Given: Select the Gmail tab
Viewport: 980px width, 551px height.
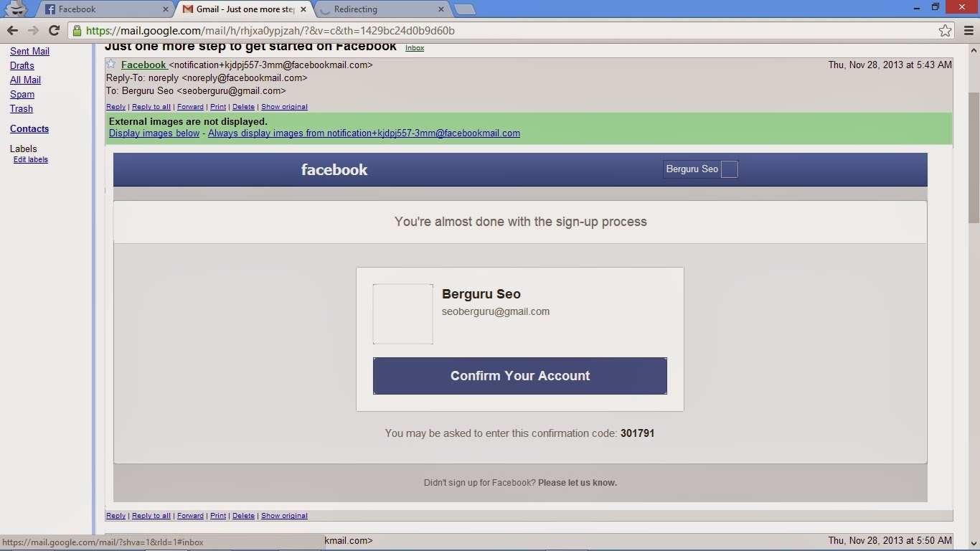Looking at the screenshot, I should pyautogui.click(x=244, y=9).
